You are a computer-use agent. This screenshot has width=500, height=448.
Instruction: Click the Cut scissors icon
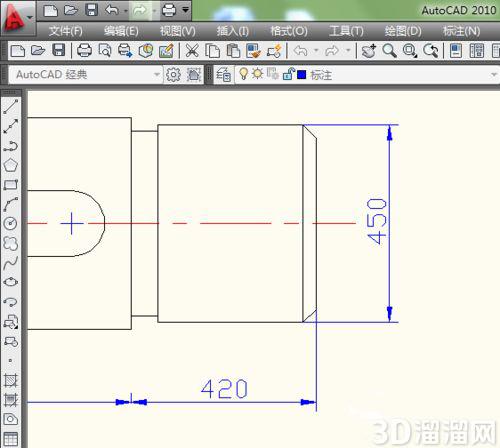pos(192,51)
